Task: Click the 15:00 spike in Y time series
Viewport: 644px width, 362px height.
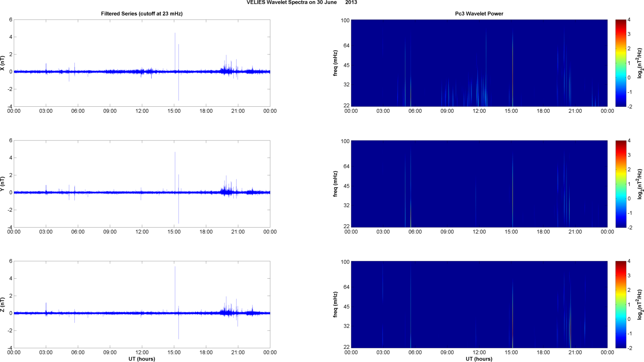Action: click(x=175, y=172)
